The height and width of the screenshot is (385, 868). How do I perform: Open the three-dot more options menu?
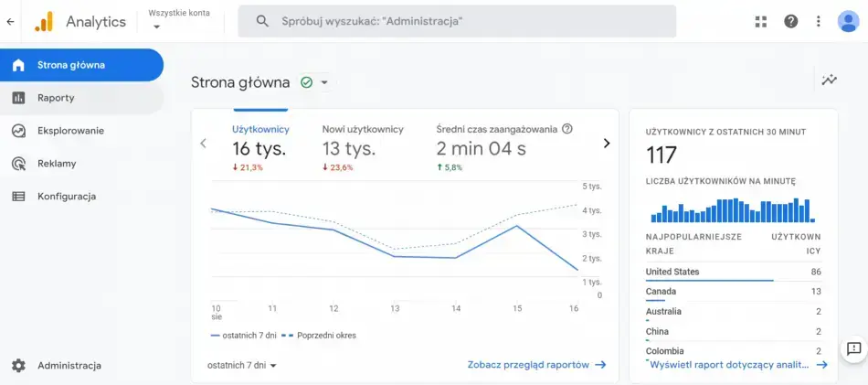(818, 21)
